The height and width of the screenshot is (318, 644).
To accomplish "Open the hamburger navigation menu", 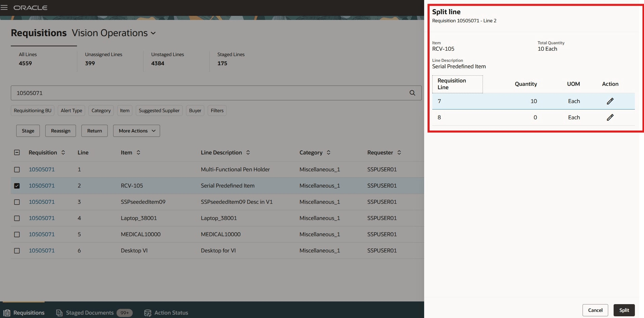I will pos(4,7).
